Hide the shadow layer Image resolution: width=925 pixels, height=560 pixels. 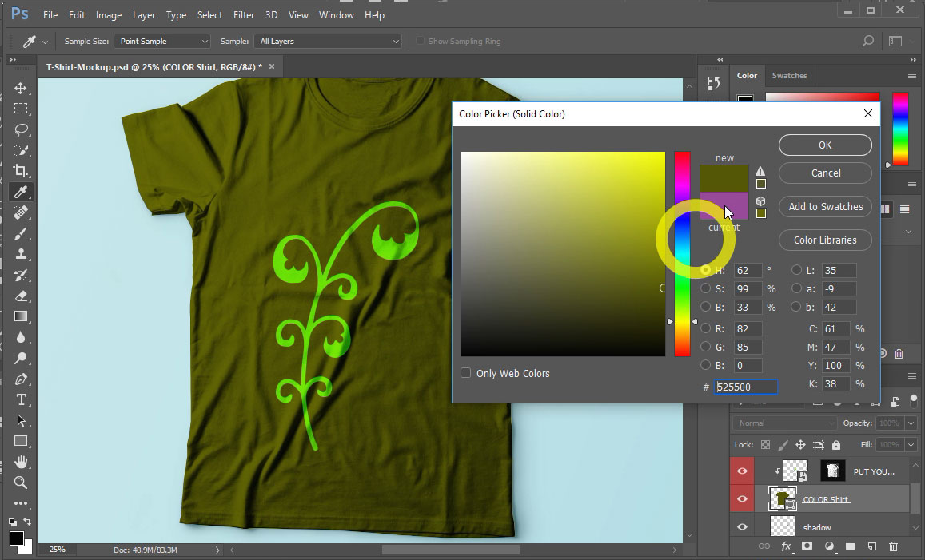click(x=742, y=527)
